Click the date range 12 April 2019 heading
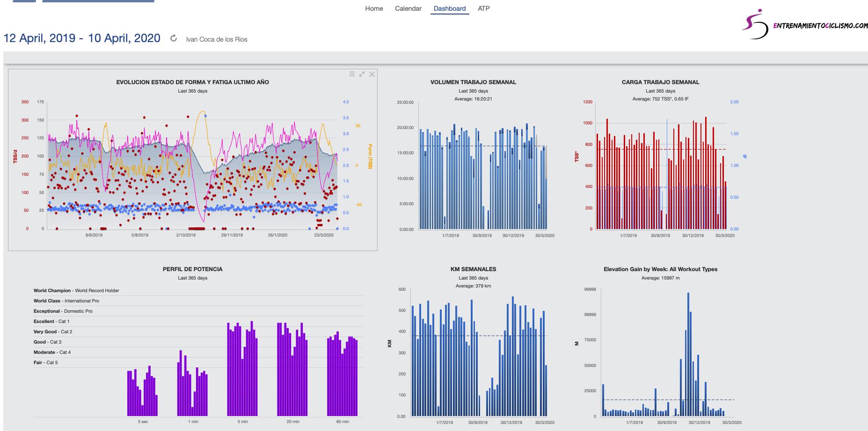868x431 pixels. click(82, 38)
